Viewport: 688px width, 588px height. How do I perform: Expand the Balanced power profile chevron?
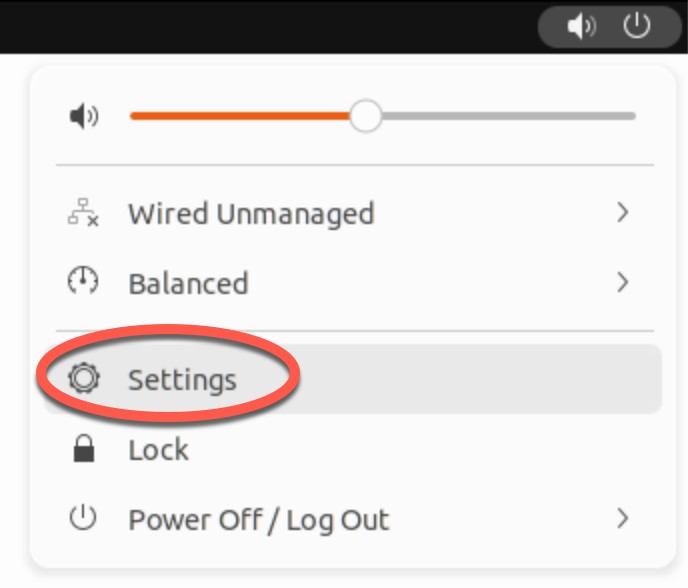[623, 283]
